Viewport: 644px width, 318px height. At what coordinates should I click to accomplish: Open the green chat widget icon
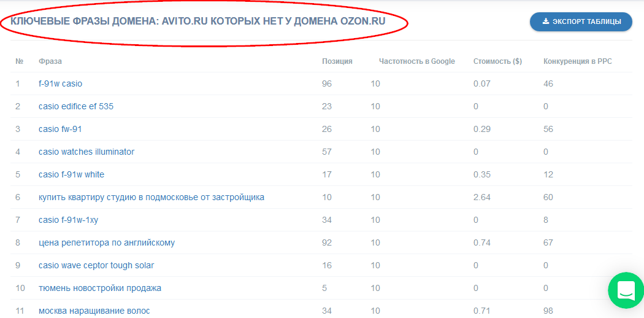(x=626, y=290)
